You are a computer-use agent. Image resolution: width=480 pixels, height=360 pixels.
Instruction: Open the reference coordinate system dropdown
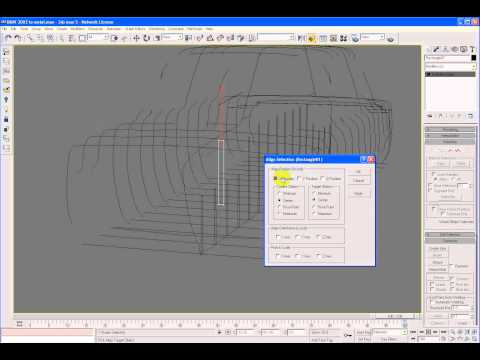173,37
